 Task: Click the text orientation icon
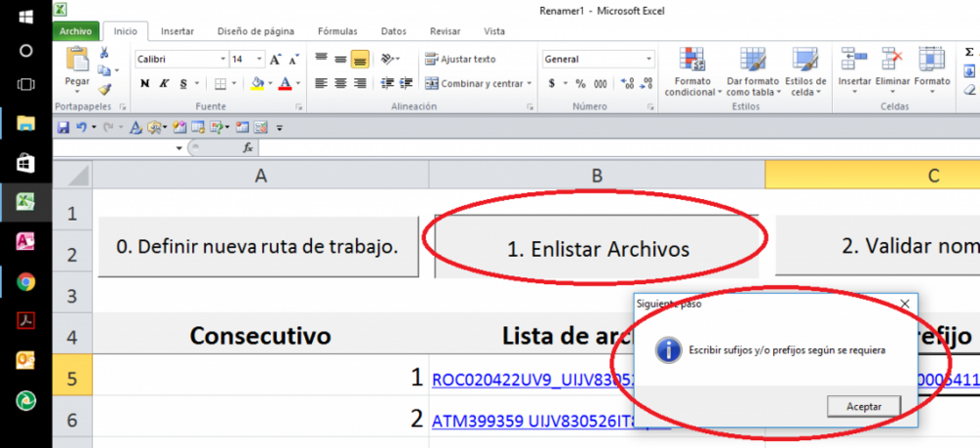pos(388,60)
